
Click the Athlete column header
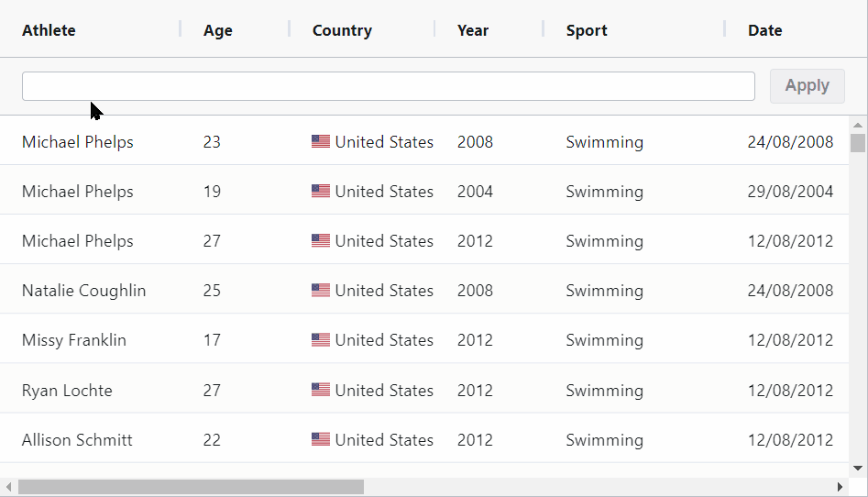[x=49, y=30]
